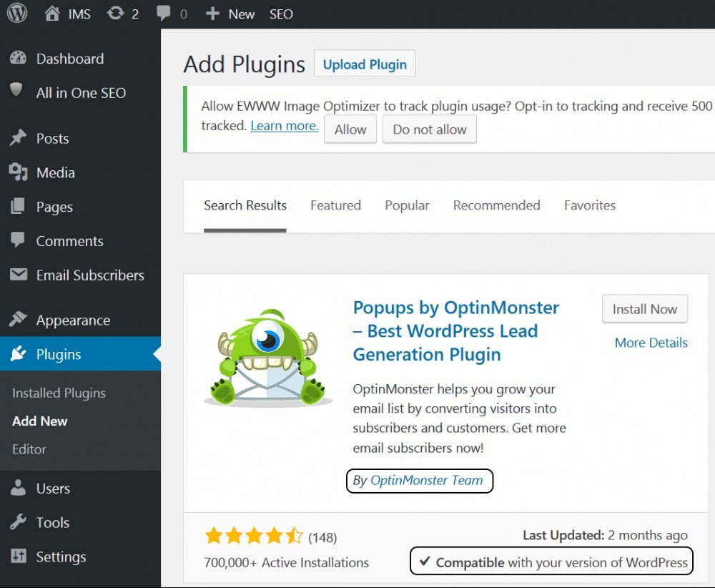Viewport: 715px width, 588px height.
Task: Click the Posts pushpin icon
Action: 19,138
